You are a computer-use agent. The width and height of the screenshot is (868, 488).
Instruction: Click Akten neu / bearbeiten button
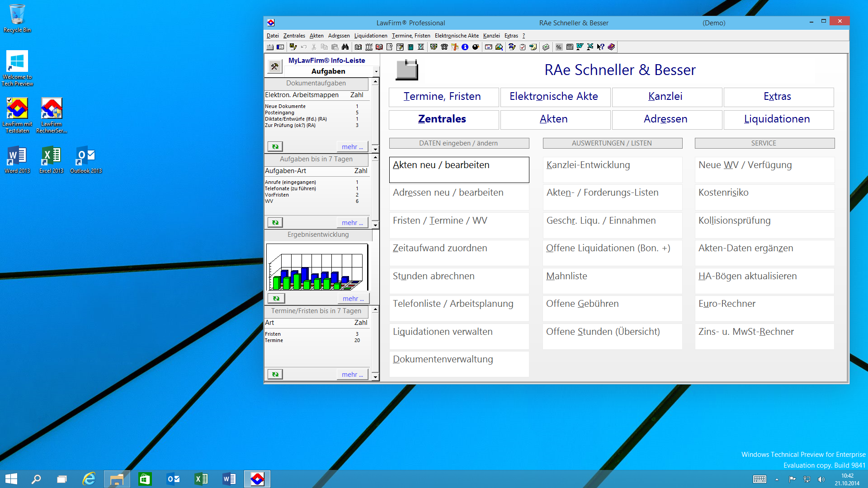point(458,169)
